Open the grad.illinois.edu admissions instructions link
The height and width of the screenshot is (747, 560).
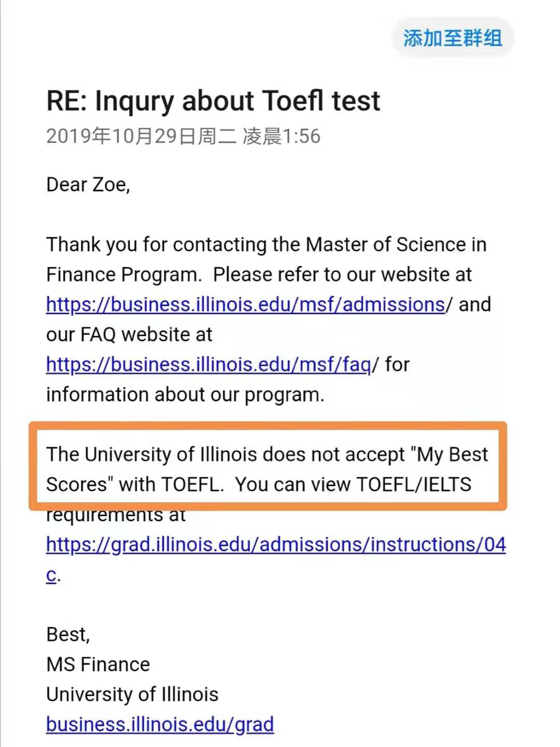click(x=276, y=545)
